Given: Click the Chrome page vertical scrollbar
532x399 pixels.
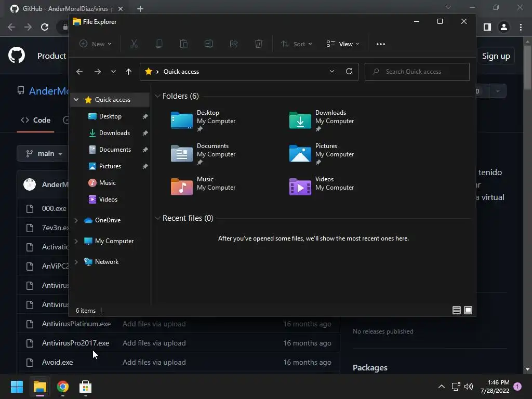Looking at the screenshot, I should pyautogui.click(x=527, y=68).
